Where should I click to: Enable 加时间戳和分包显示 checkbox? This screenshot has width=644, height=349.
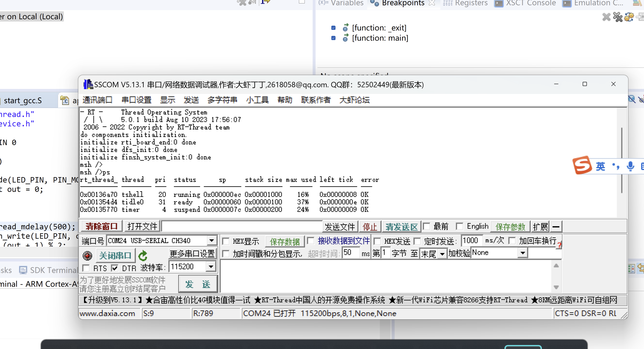click(x=226, y=254)
